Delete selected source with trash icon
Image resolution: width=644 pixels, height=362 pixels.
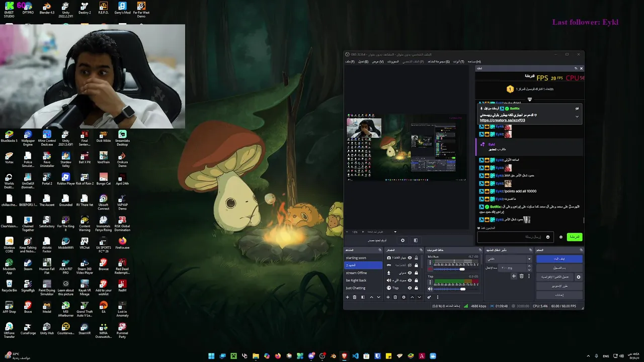pos(395,297)
